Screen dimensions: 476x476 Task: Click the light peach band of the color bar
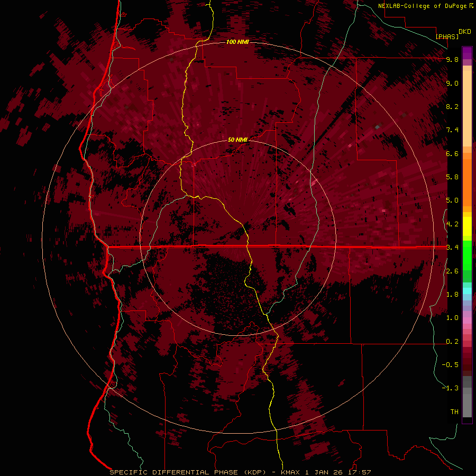[467, 109]
